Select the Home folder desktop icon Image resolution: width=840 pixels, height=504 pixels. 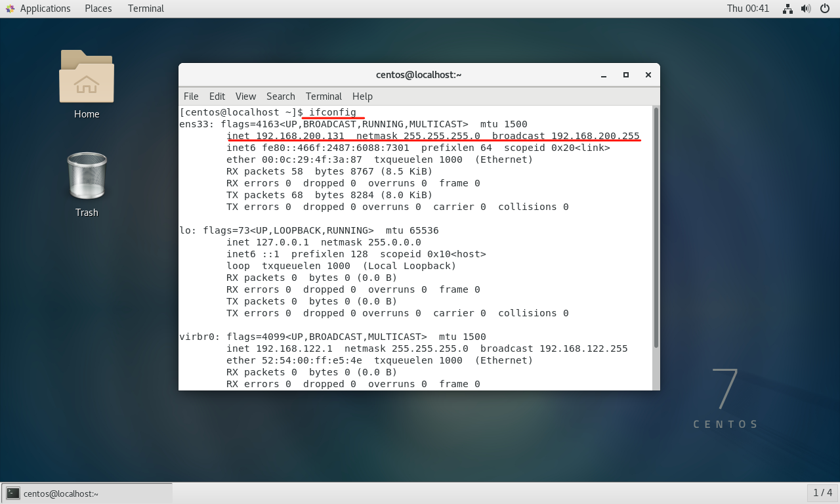click(x=87, y=77)
